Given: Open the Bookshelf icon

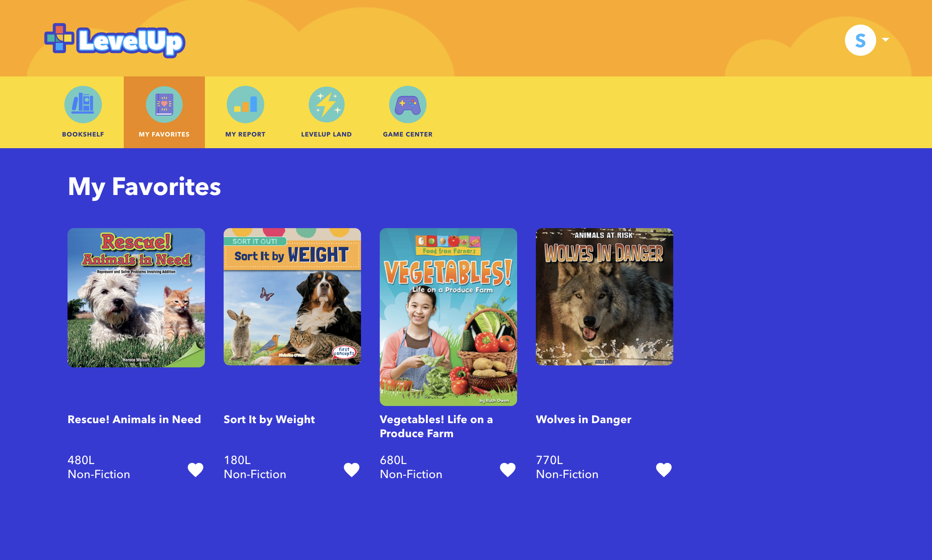Looking at the screenshot, I should 83,105.
